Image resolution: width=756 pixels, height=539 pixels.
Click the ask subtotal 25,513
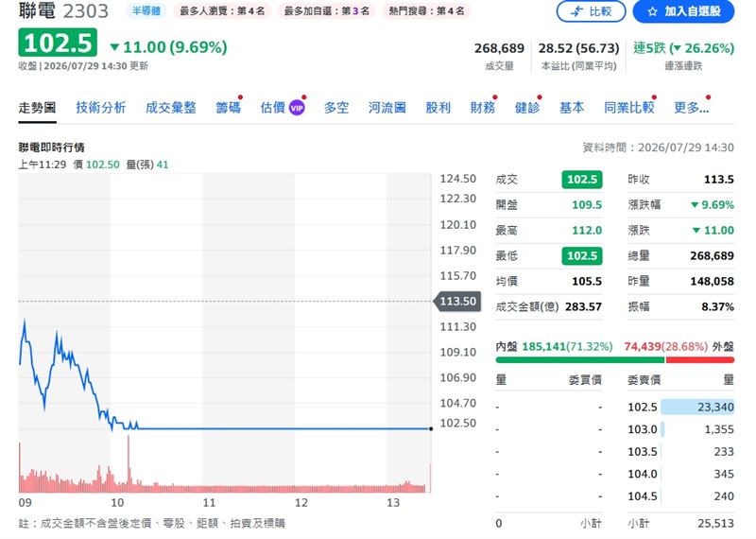pos(715,523)
